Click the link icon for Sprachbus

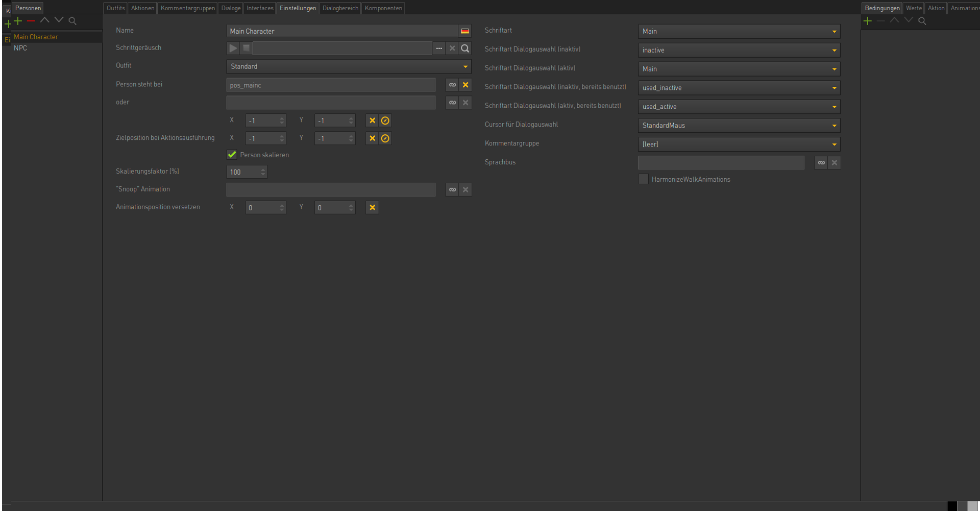tap(821, 163)
